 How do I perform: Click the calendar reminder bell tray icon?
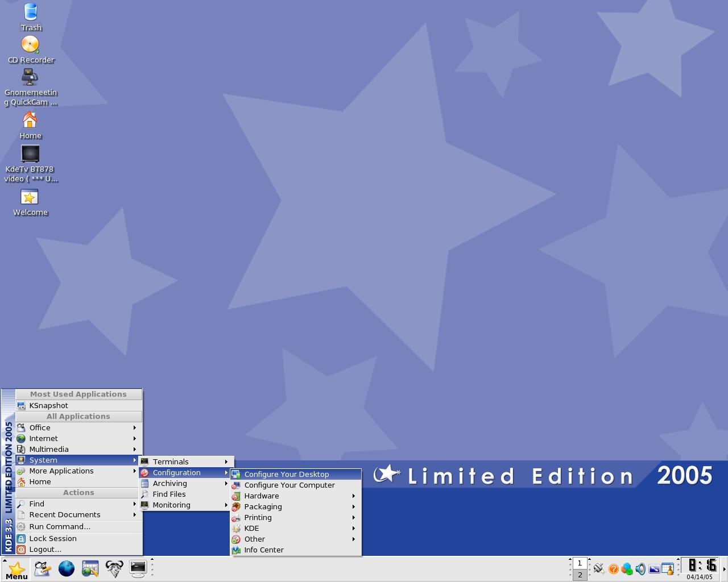[x=668, y=569]
